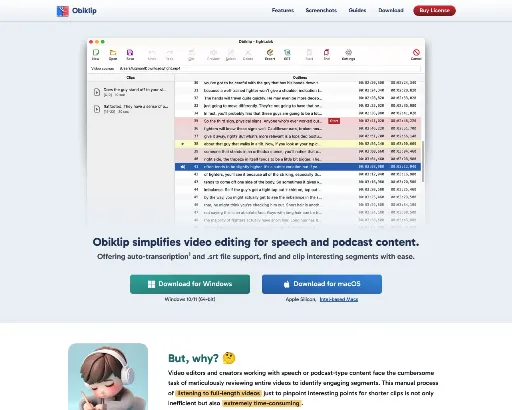Click the greyed Delete X toolbar icon
Viewport: 512px width, 410px height.
(248, 52)
